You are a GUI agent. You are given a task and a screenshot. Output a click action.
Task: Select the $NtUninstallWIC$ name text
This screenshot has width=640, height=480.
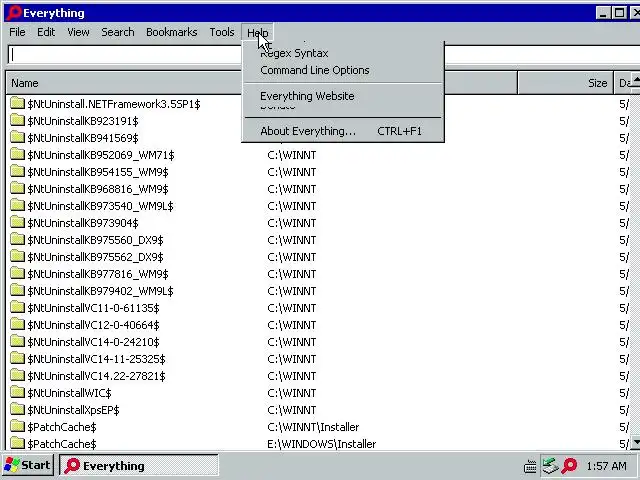69,393
